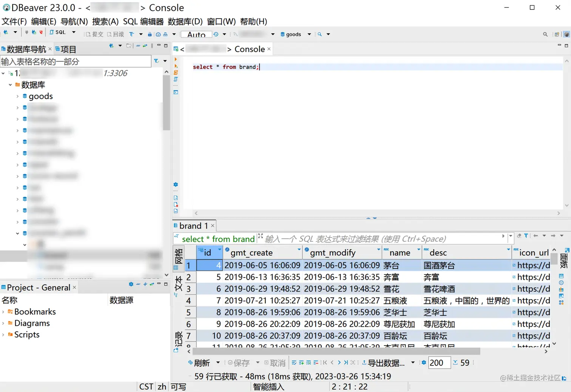Viewport: 571px width, 392px height.
Task: Open the export data dropdown arrow
Action: coord(413,363)
